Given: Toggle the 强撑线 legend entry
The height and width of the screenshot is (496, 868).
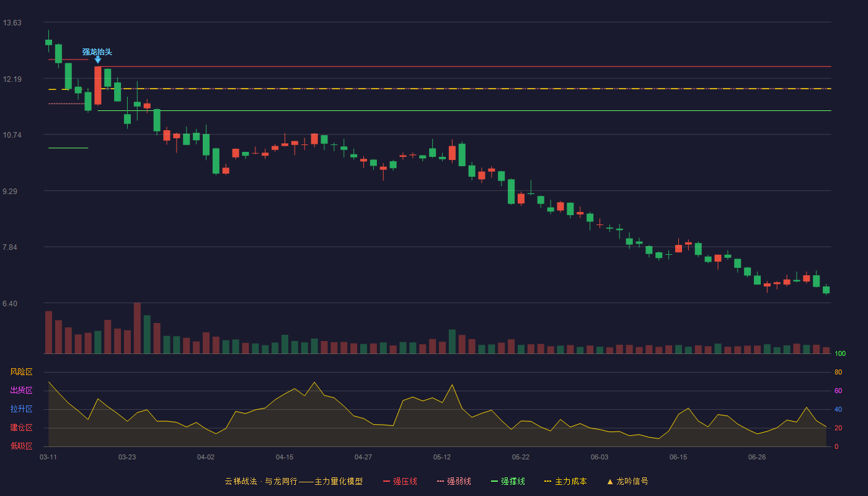Looking at the screenshot, I should coord(508,482).
